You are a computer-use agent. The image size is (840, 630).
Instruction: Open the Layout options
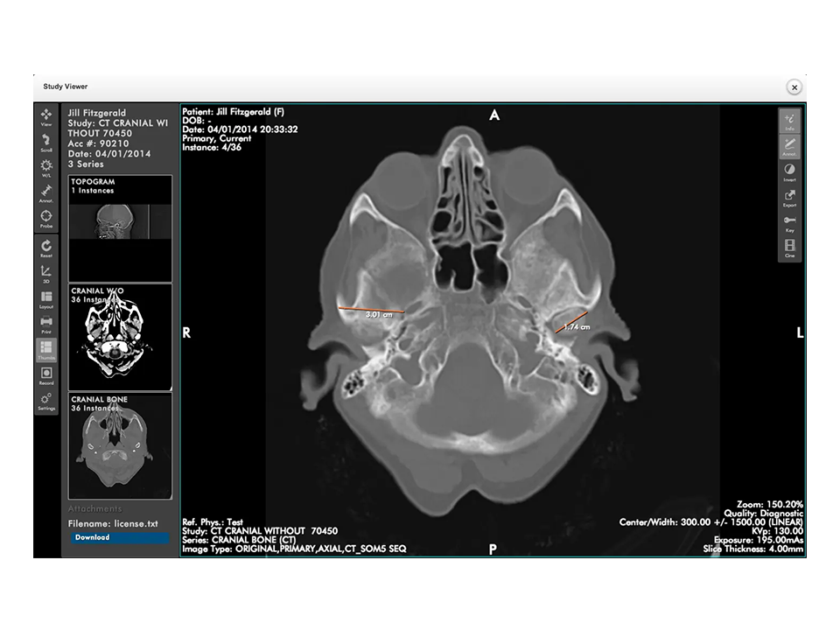click(x=46, y=300)
